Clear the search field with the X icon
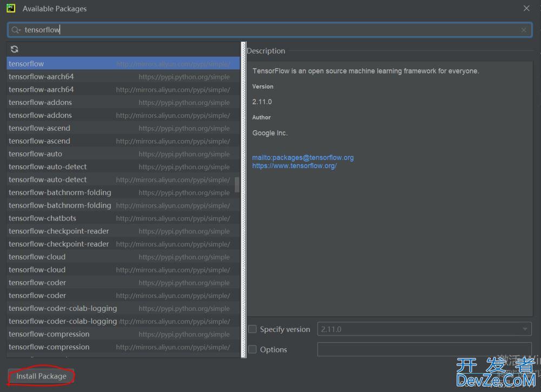The width and height of the screenshot is (541, 392). 523,30
